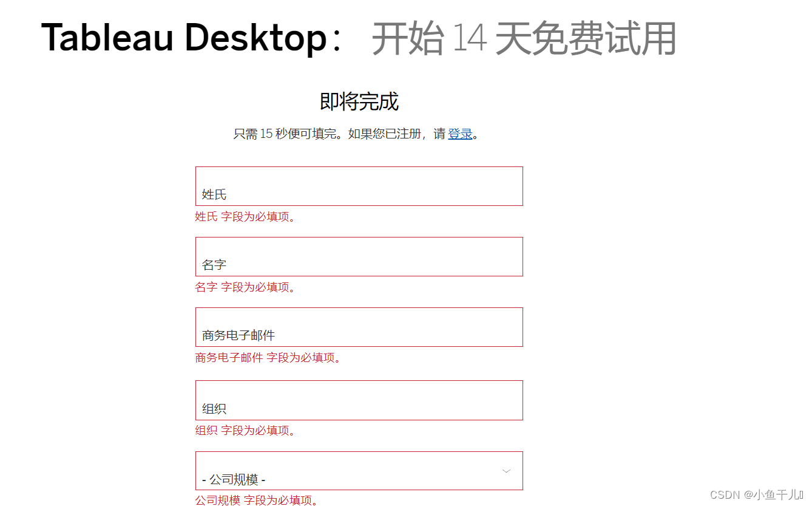Open the 公司规模 dropdown
812x506 pixels.
[359, 471]
